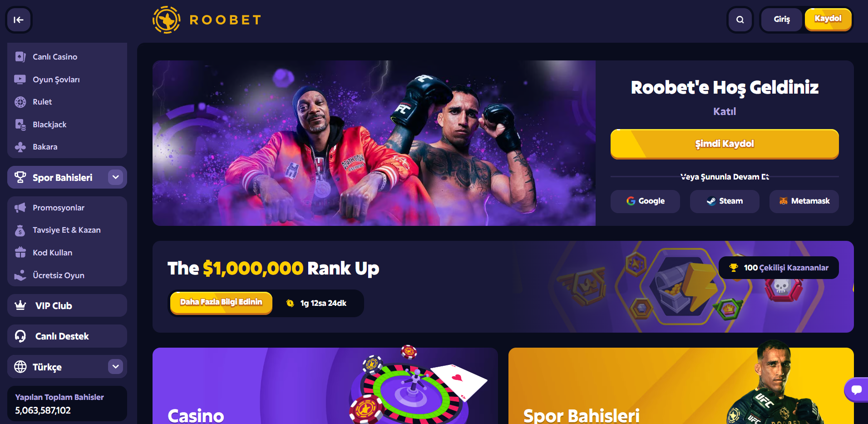Continue with Google sign-in
868x424 pixels.
(645, 201)
